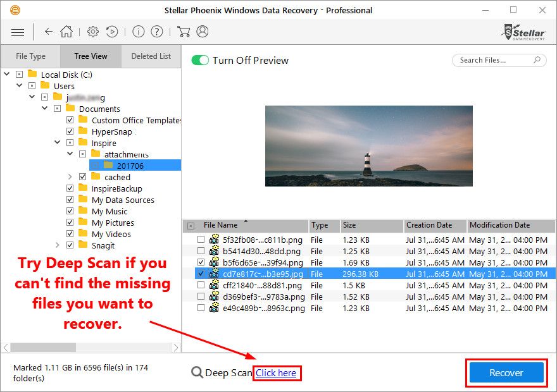Expand the cached folder node

point(70,176)
